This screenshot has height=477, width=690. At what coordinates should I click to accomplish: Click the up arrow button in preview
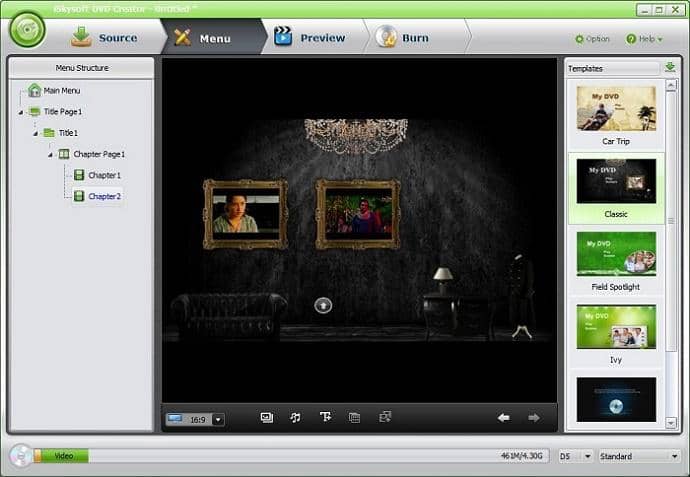click(323, 305)
